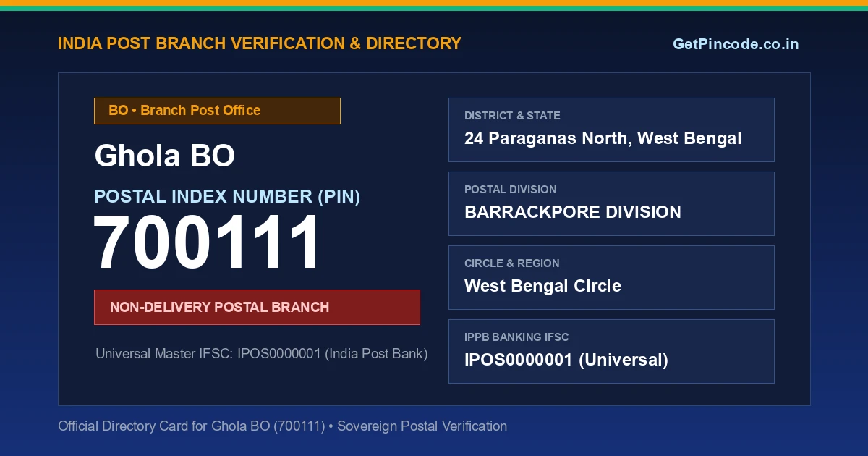Open the IPPB Banking IFSC info card
The width and height of the screenshot is (868, 456).
coord(611,351)
